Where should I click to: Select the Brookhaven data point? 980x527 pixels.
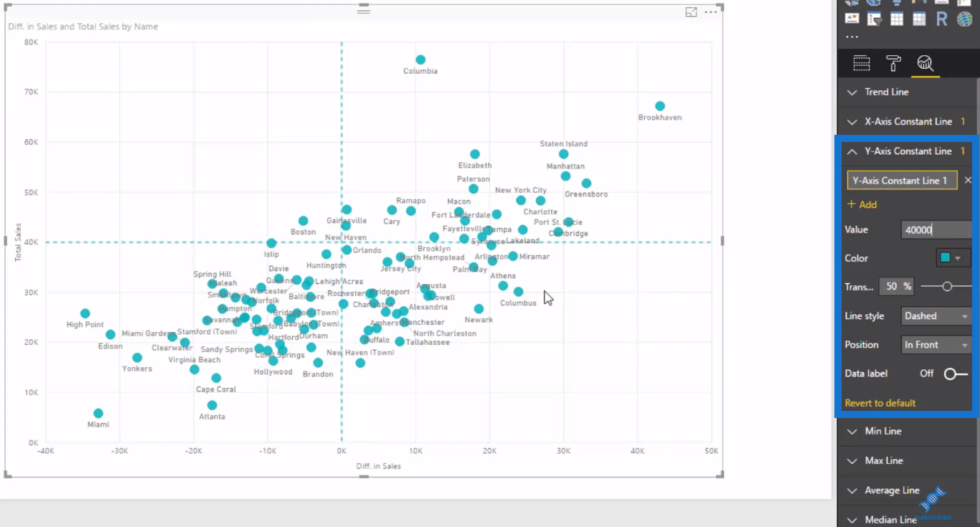660,106
